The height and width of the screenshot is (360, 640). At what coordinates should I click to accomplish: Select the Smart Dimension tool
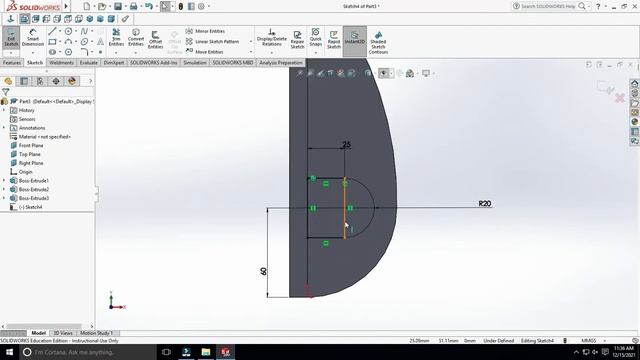pyautogui.click(x=33, y=38)
